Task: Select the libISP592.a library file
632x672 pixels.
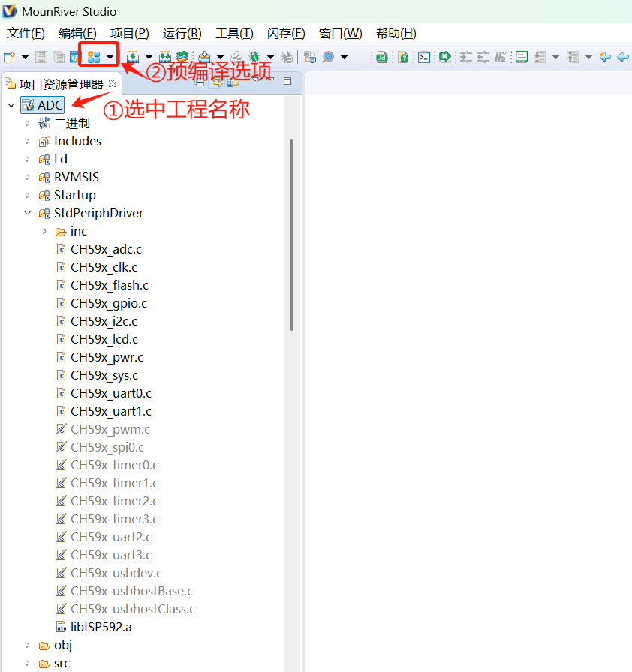Action: (101, 627)
